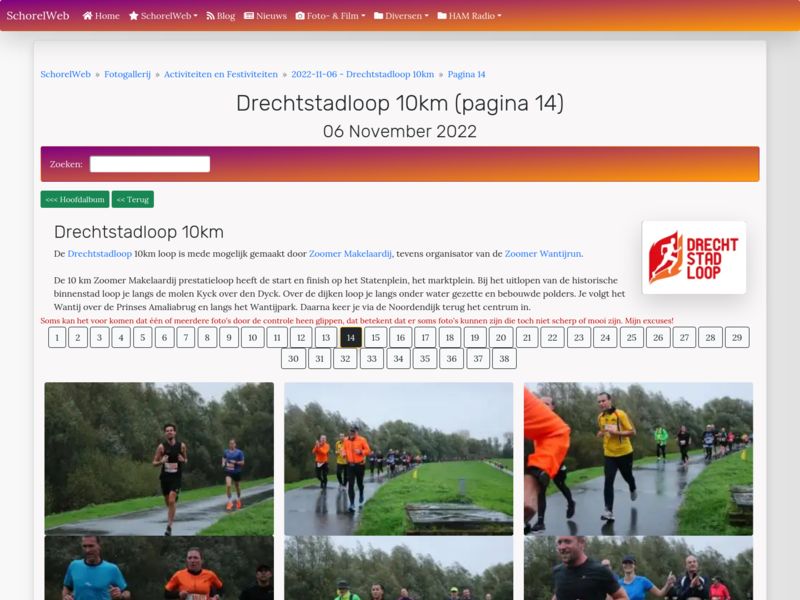Image resolution: width=800 pixels, height=600 pixels.
Task: Go to gallery page 20
Action: [501, 337]
